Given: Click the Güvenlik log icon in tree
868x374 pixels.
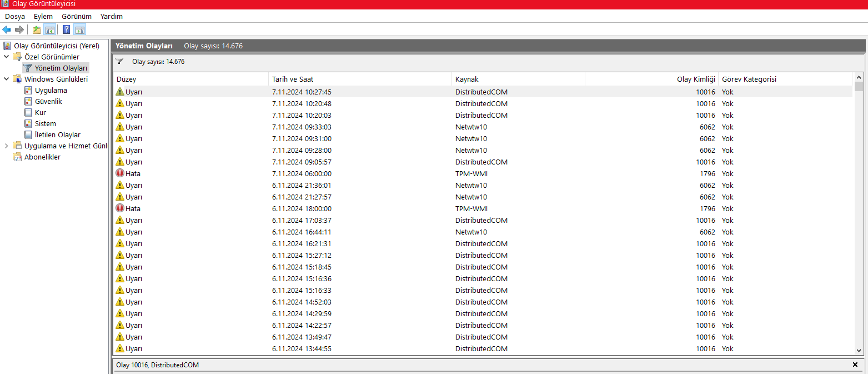Looking at the screenshot, I should pyautogui.click(x=28, y=101).
